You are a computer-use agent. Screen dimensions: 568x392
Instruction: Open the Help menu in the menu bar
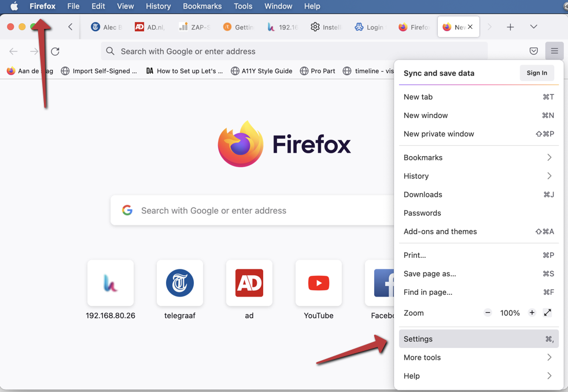312,6
